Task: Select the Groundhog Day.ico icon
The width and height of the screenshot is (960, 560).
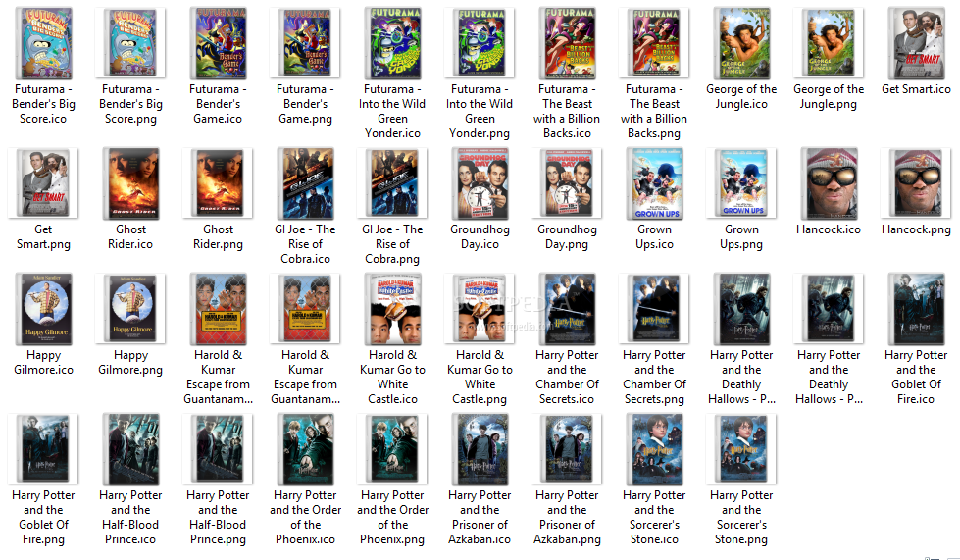Action: coord(480,183)
